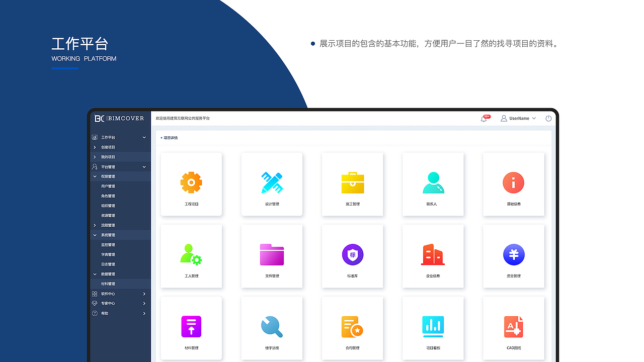The image size is (644, 362).
Task: Open the CAD图纸 drawing file icon
Action: pyautogui.click(x=514, y=326)
